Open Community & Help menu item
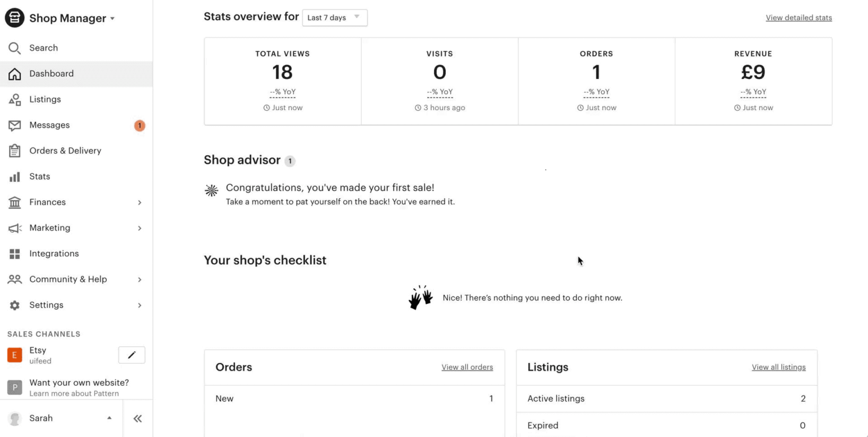This screenshot has height=437, width=868. [68, 279]
